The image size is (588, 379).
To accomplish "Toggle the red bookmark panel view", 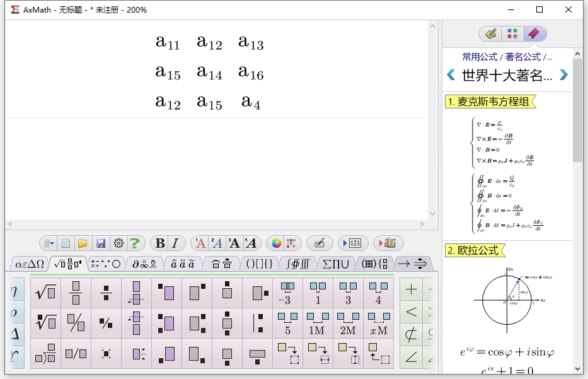I will (x=535, y=33).
